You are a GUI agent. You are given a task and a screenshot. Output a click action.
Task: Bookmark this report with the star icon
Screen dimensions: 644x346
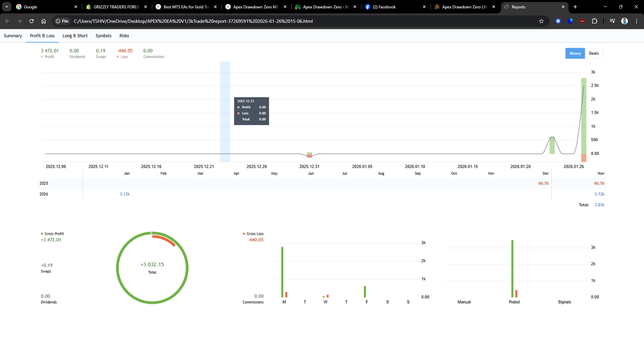[541, 21]
